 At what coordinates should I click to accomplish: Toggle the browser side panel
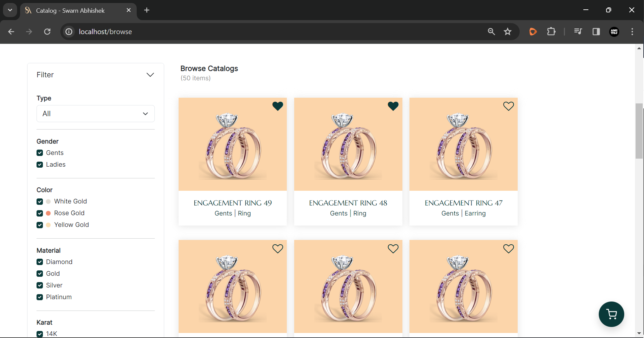tap(596, 32)
